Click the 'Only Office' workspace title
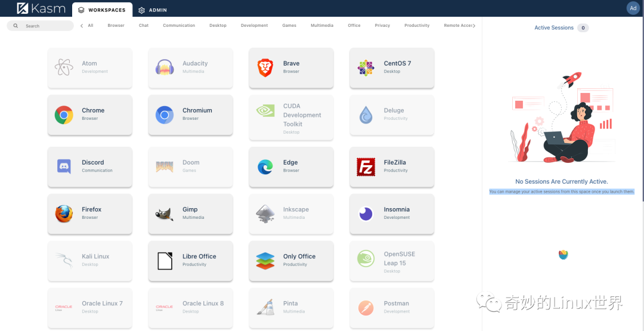644x331 pixels. 299,256
